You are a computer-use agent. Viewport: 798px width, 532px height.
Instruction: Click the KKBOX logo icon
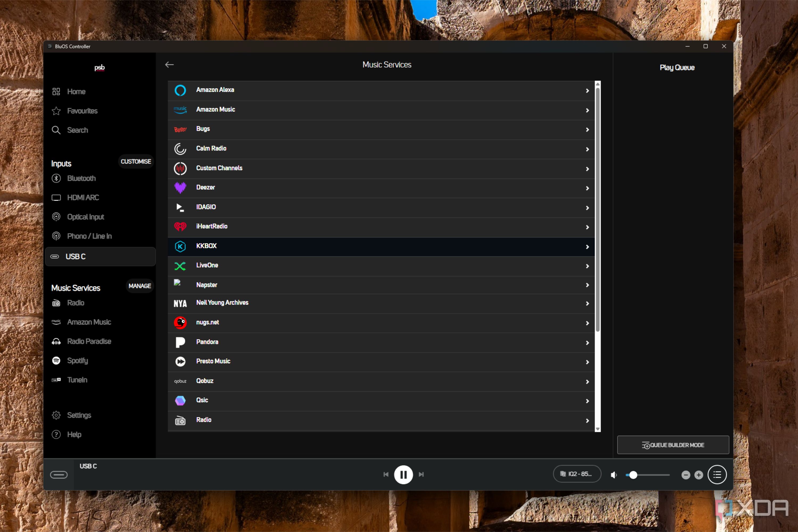pyautogui.click(x=180, y=246)
